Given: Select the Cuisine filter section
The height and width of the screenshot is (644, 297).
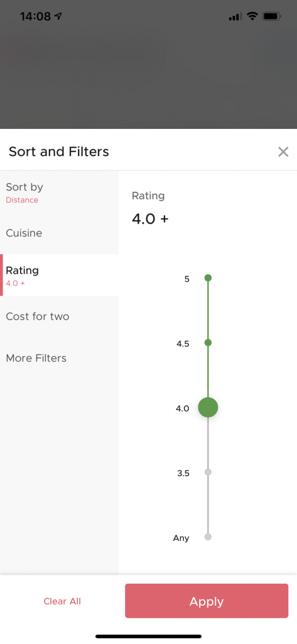Looking at the screenshot, I should point(60,233).
